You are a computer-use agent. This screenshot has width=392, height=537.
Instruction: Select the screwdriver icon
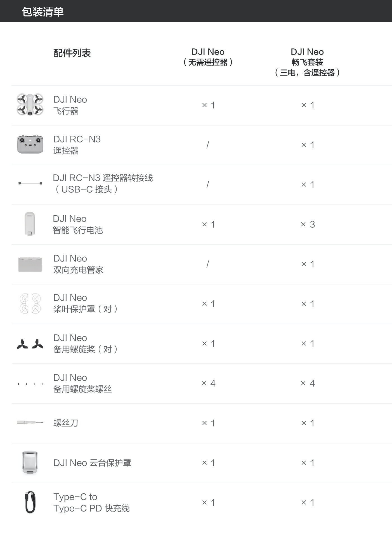(x=30, y=422)
